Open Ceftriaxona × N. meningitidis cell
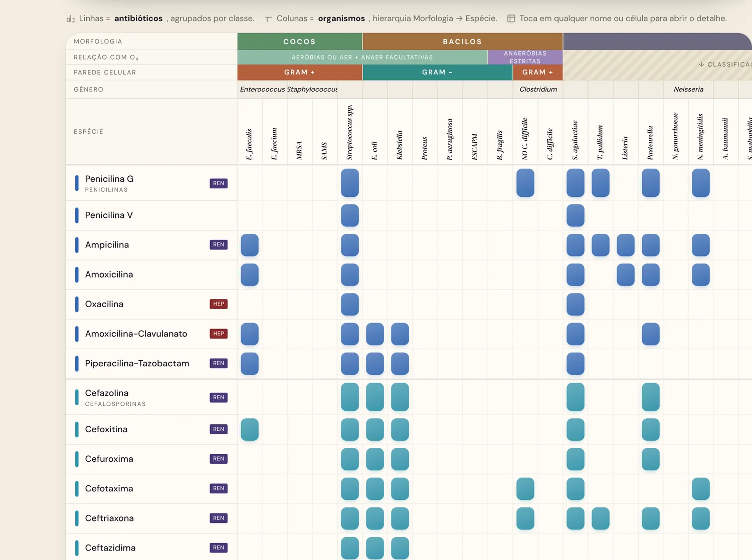752x560 pixels. (701, 518)
